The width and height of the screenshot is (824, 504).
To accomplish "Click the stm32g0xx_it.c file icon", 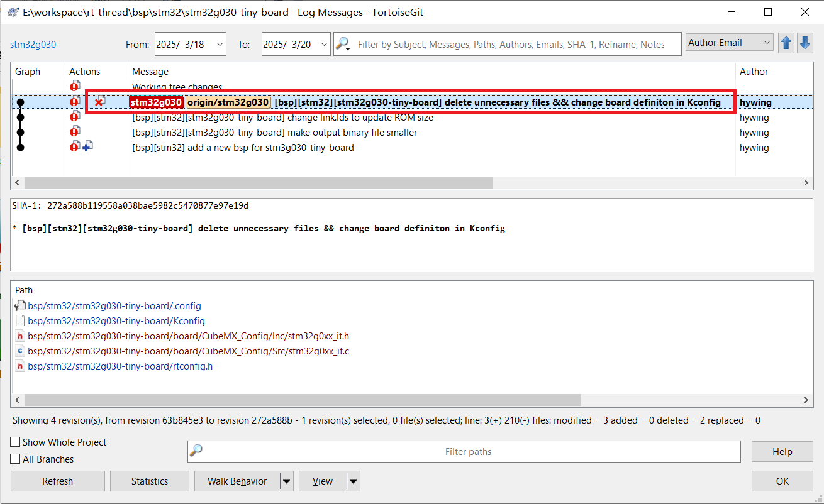I will (20, 351).
